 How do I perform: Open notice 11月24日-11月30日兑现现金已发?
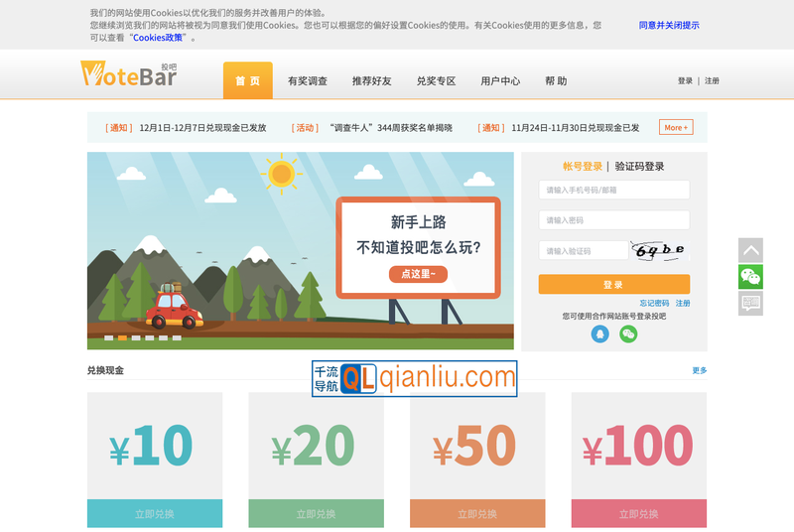(x=576, y=128)
